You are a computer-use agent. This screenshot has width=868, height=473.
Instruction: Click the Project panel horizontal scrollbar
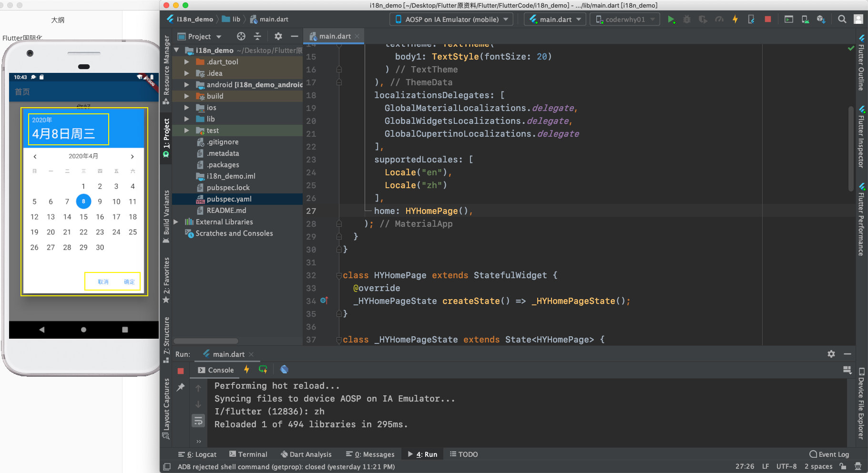click(x=206, y=341)
